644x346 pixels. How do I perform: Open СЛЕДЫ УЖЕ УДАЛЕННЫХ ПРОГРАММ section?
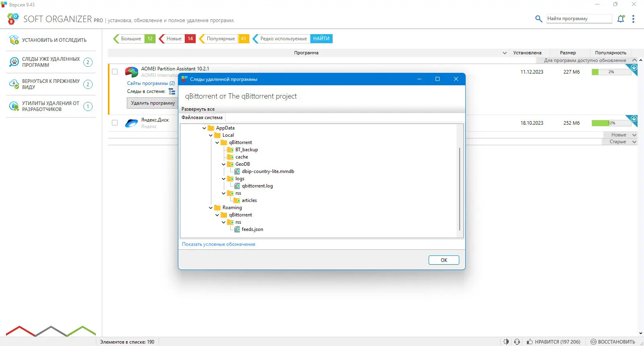51,62
